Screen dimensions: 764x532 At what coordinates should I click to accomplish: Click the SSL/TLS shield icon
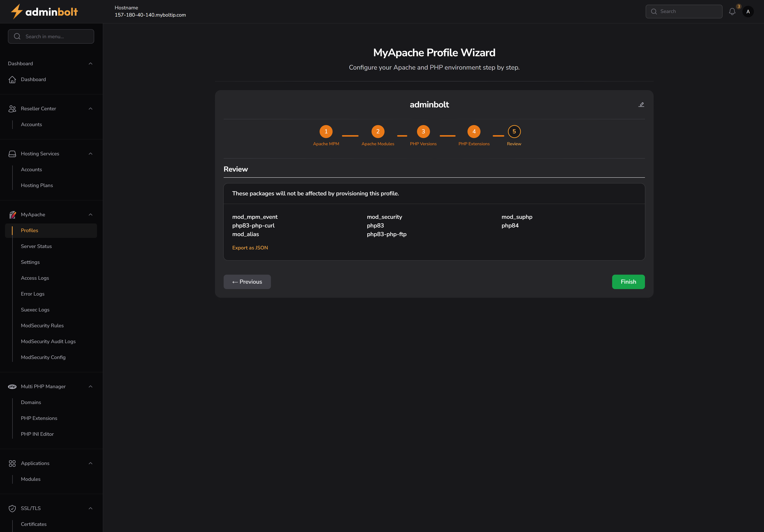(x=12, y=508)
